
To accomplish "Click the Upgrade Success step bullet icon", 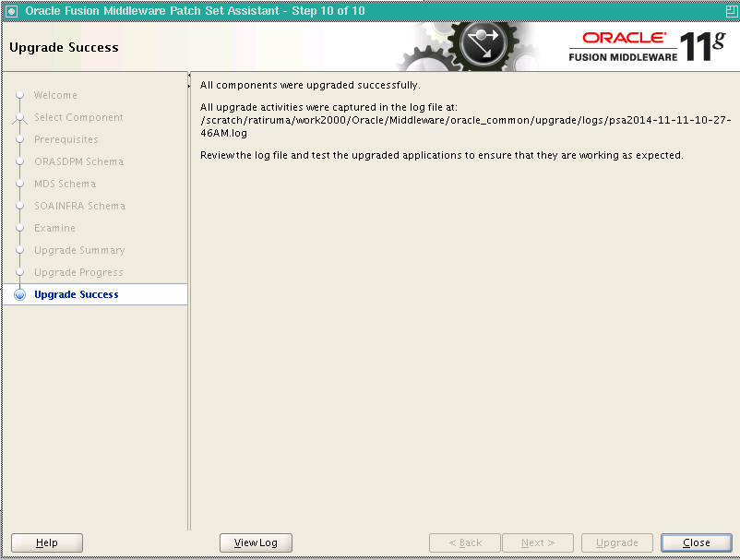I will 19,294.
